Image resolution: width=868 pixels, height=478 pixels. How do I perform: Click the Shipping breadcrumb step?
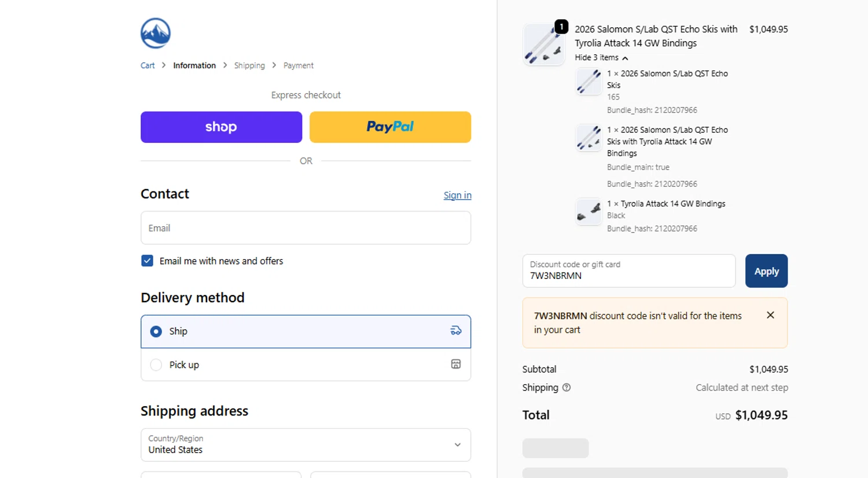[249, 65]
